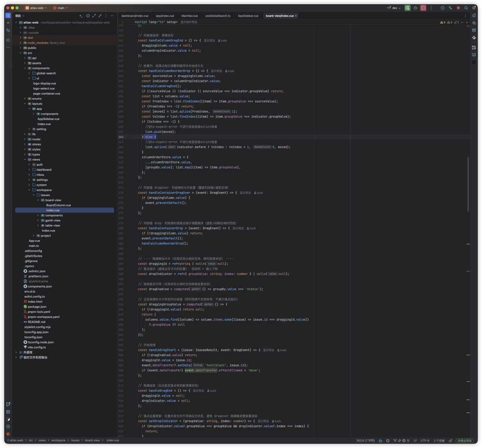Viewport: 482px width, 448px height.
Task: Hide the project panel with minus icon
Action: pyautogui.click(x=112, y=16)
